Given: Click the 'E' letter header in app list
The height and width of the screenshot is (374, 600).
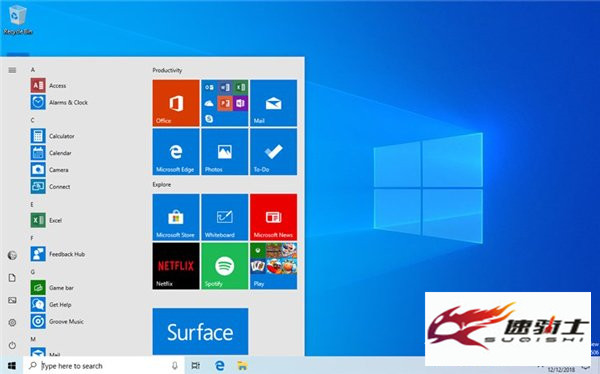Looking at the screenshot, I should tap(32, 204).
